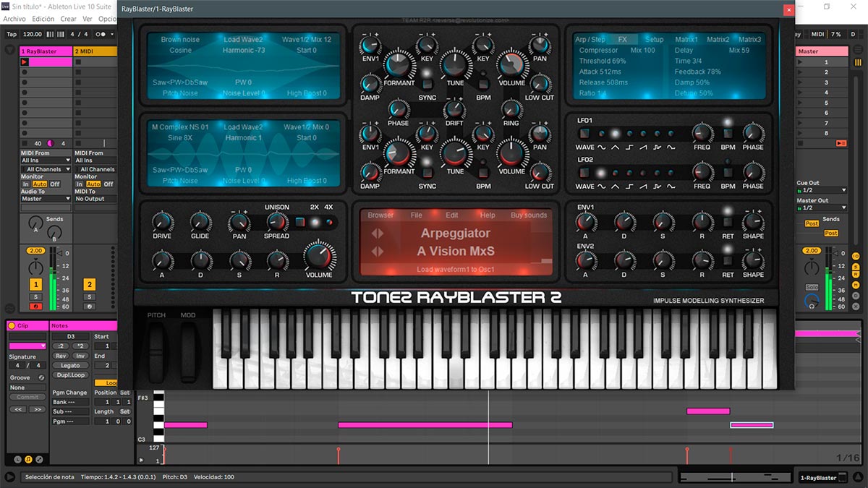Image resolution: width=868 pixels, height=488 pixels.
Task: Step the A Vision MxS preset using its arrows
Action: tap(377, 252)
